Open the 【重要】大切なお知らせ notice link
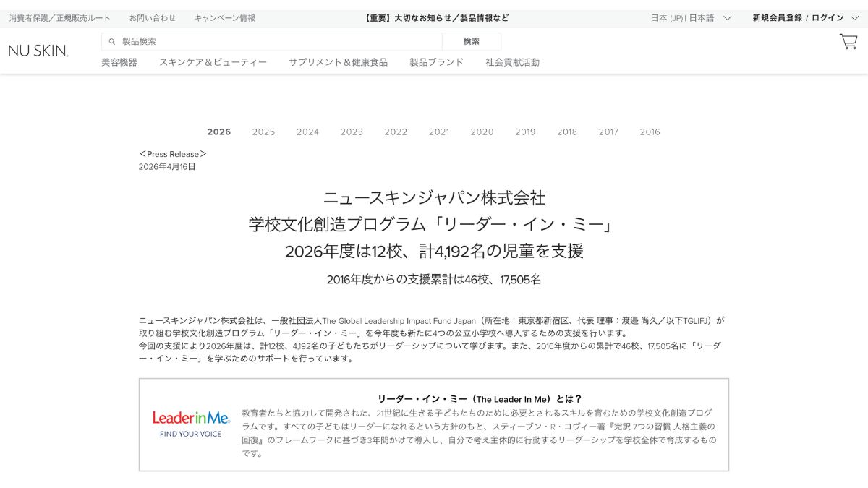The image size is (868, 488). pyautogui.click(x=437, y=18)
